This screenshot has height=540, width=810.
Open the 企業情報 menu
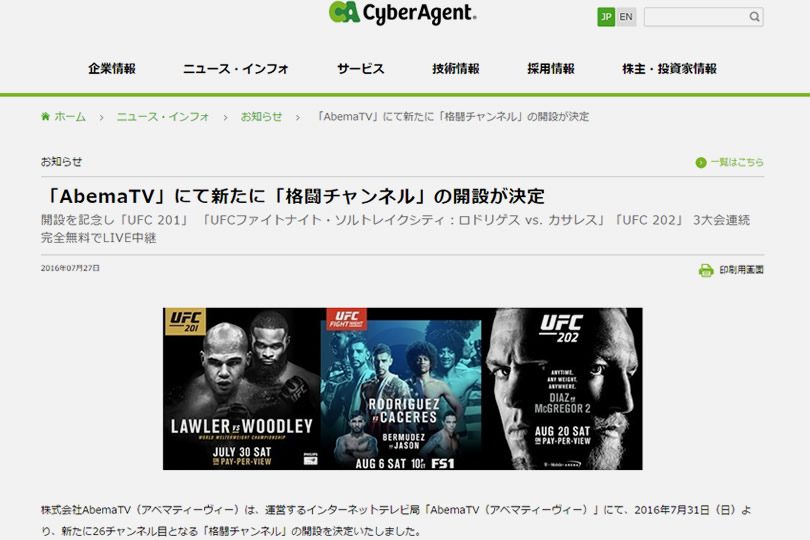[x=112, y=69]
